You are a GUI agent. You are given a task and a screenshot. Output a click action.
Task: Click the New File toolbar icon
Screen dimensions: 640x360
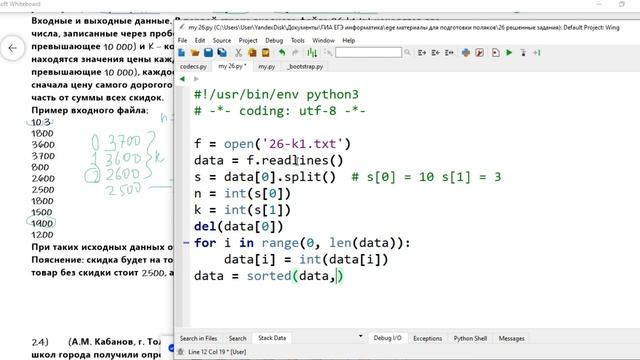pyautogui.click(x=182, y=52)
